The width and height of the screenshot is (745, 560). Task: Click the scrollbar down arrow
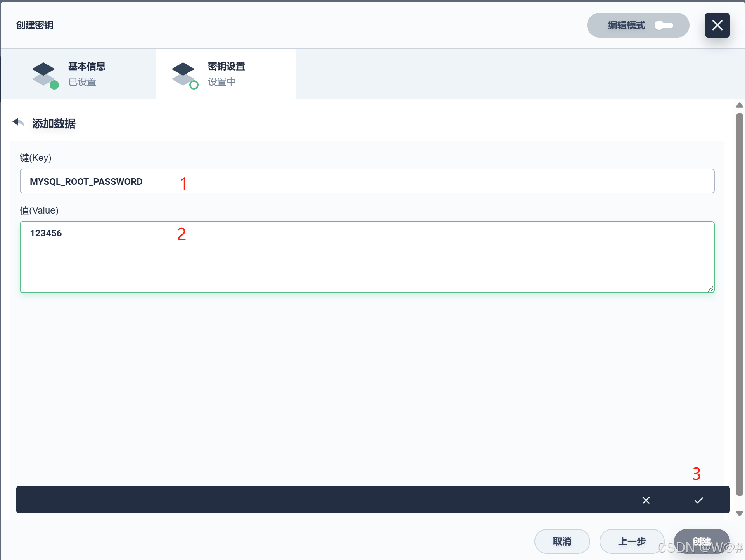pyautogui.click(x=740, y=513)
